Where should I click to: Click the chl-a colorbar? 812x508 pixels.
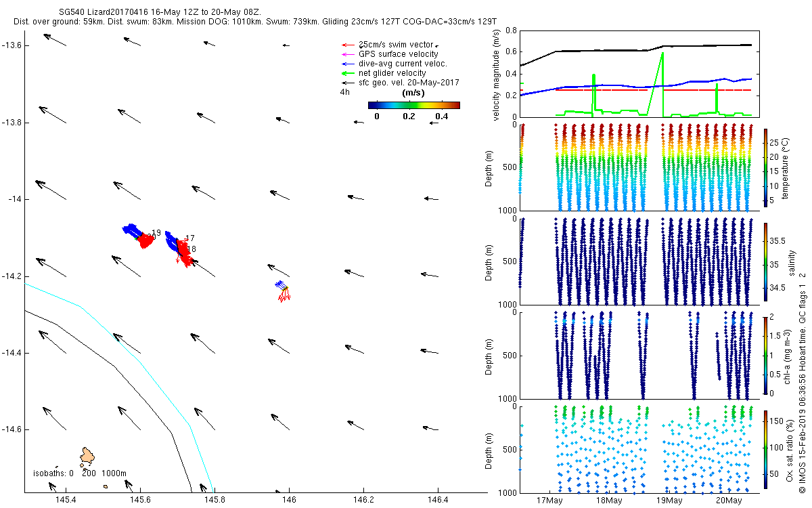(766, 354)
